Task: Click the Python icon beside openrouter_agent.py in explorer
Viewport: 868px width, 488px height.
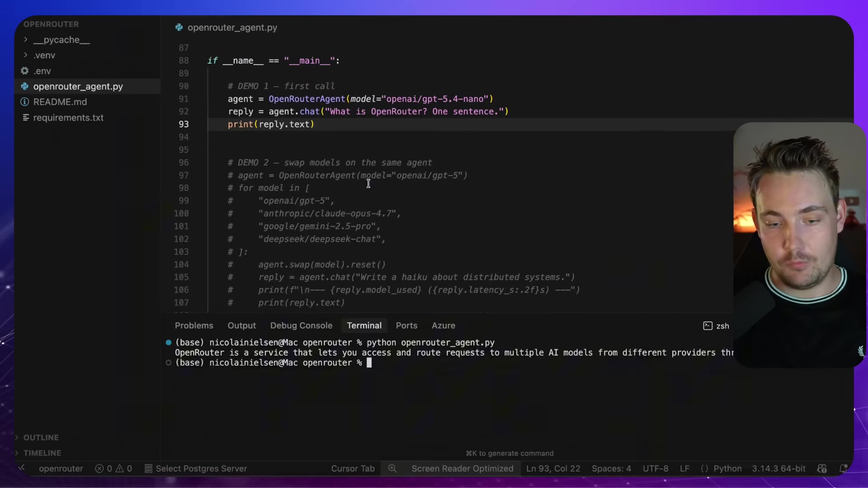Action: pos(25,86)
